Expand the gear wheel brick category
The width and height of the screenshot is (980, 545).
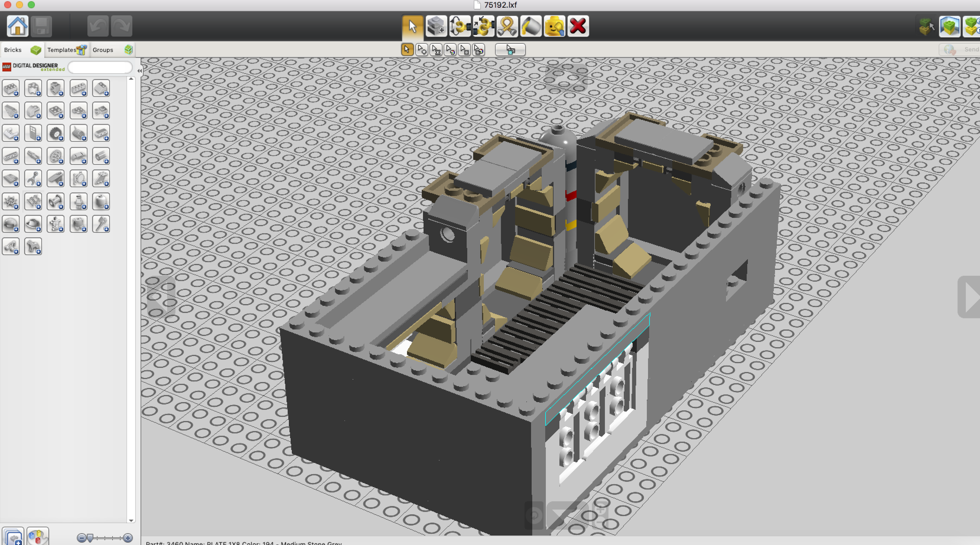56,156
